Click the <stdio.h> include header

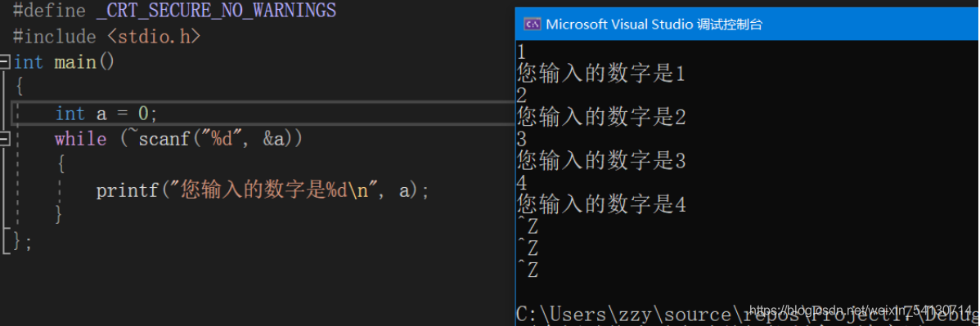point(154,37)
